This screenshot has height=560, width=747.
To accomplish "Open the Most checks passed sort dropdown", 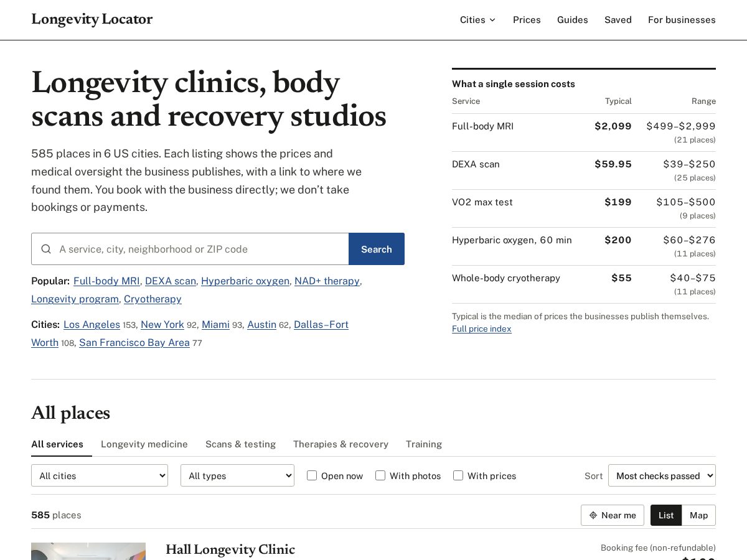I will 662,475.
